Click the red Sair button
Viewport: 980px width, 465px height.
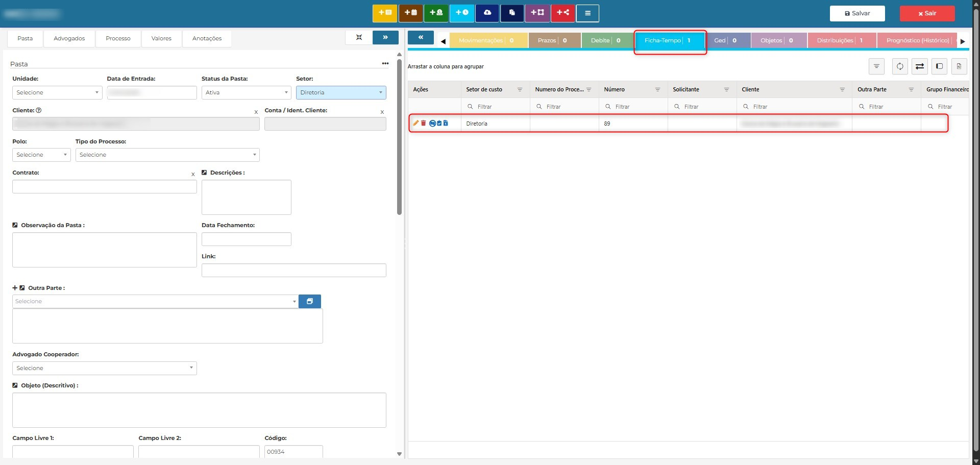pos(927,13)
